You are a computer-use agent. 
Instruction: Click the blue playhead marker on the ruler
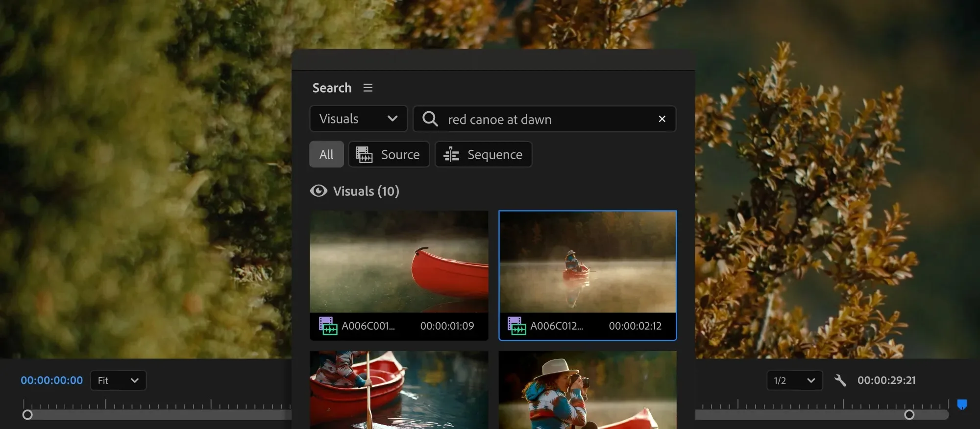pyautogui.click(x=962, y=405)
